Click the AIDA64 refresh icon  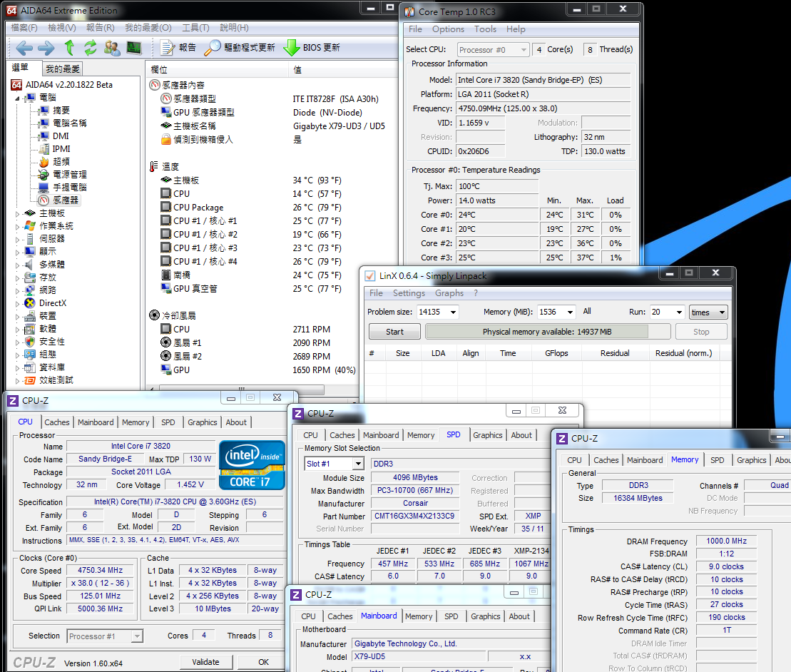[x=91, y=48]
